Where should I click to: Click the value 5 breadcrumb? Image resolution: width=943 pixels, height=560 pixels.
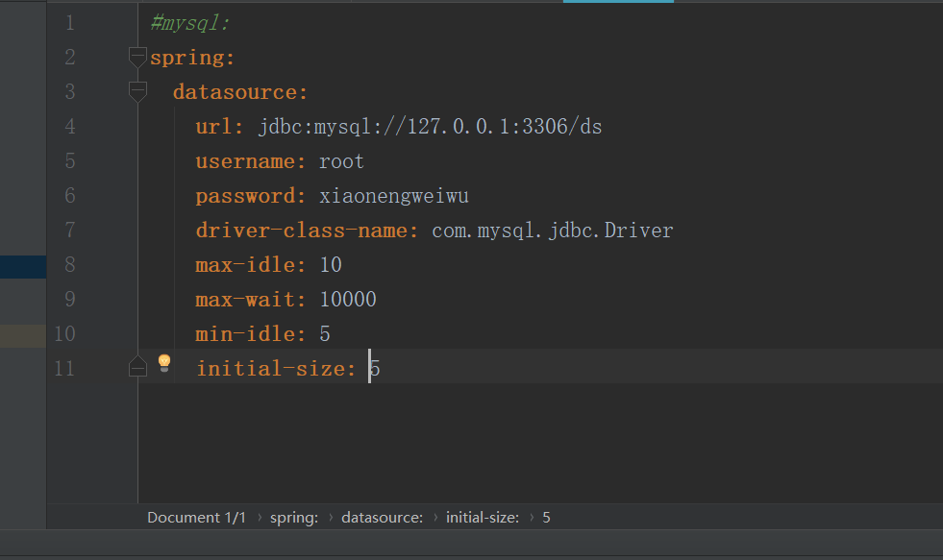click(x=546, y=517)
